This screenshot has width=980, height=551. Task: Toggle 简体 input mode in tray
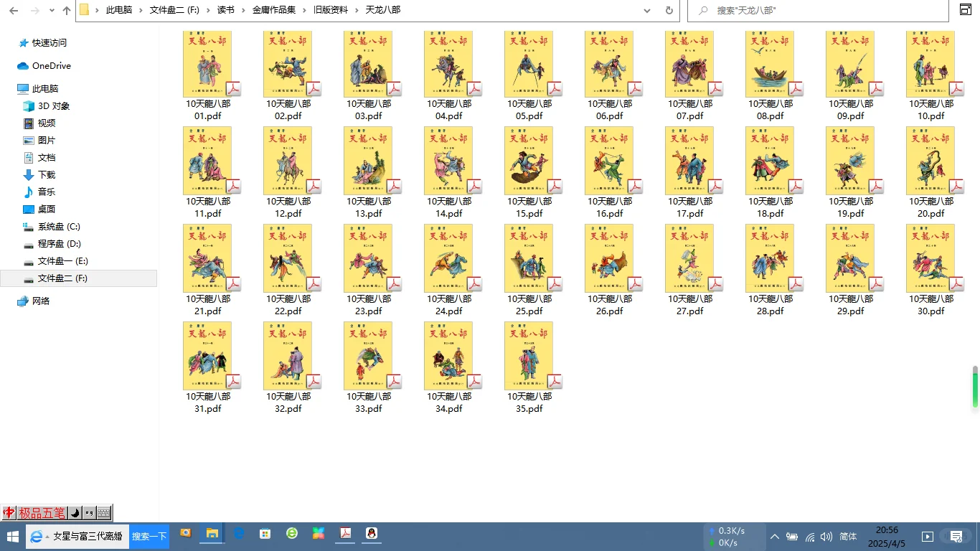point(848,537)
